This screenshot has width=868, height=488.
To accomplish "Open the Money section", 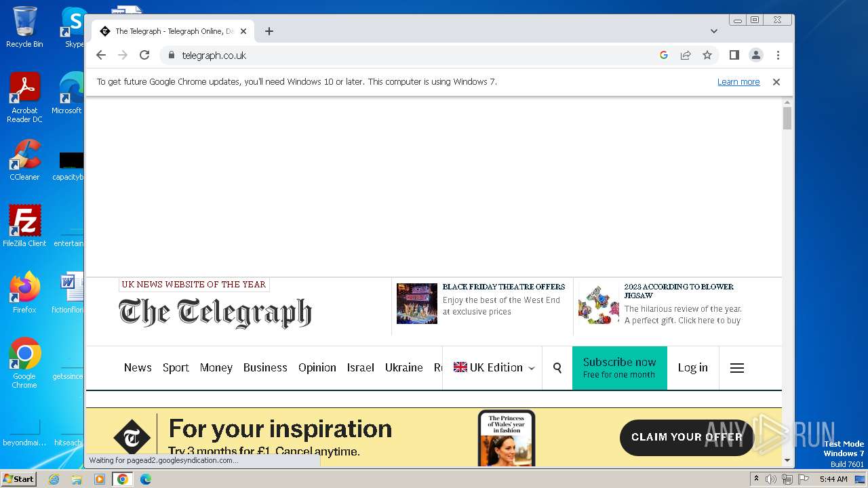I will coord(216,367).
